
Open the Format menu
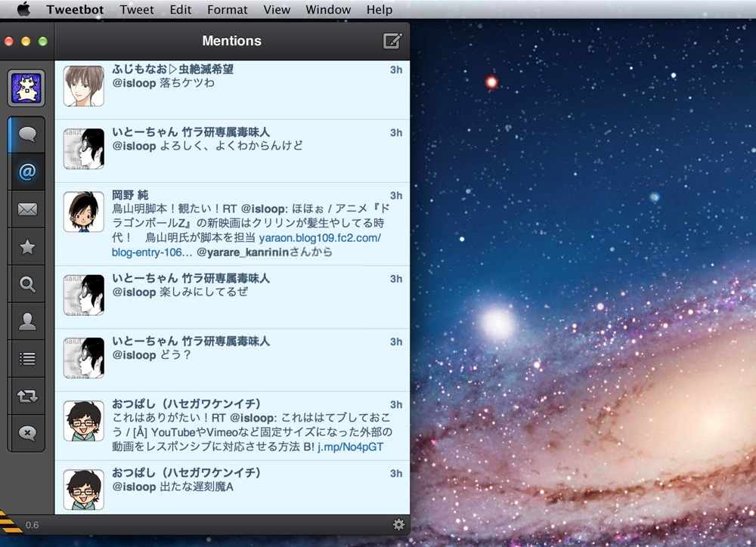[227, 10]
